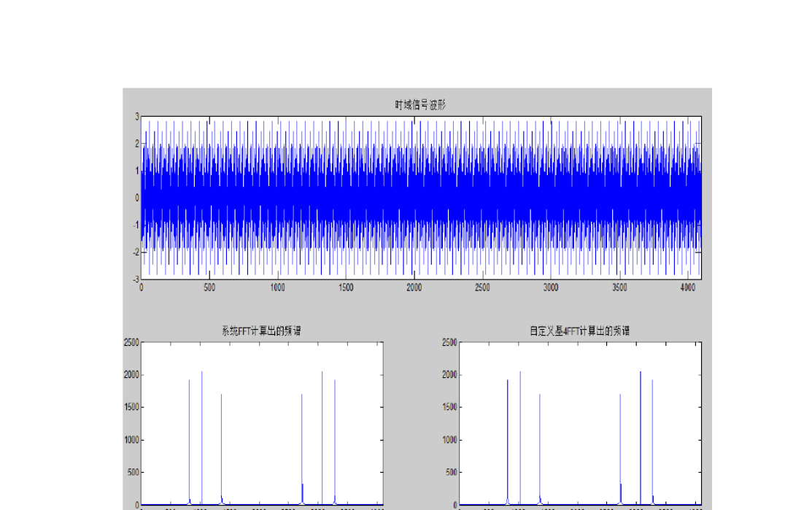Viewport: 812px width, 510px height.
Task: Click the '系统FFT计算出的频谱' plot title
Action: tap(260, 331)
